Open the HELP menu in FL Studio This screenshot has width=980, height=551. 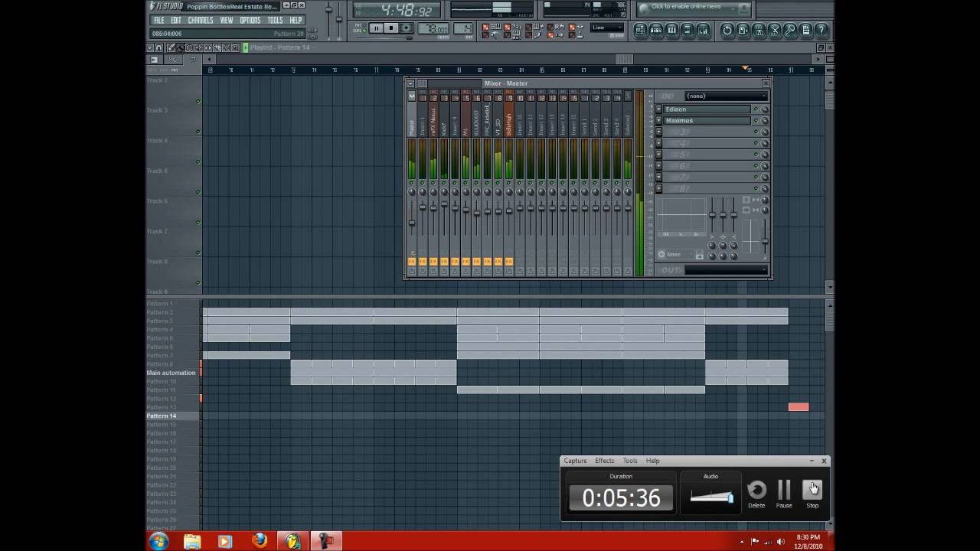[296, 20]
